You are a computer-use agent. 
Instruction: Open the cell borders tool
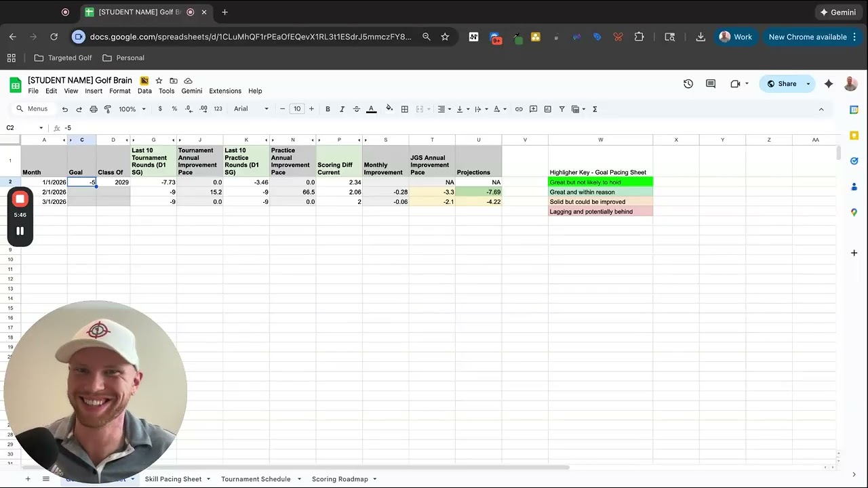coord(405,109)
